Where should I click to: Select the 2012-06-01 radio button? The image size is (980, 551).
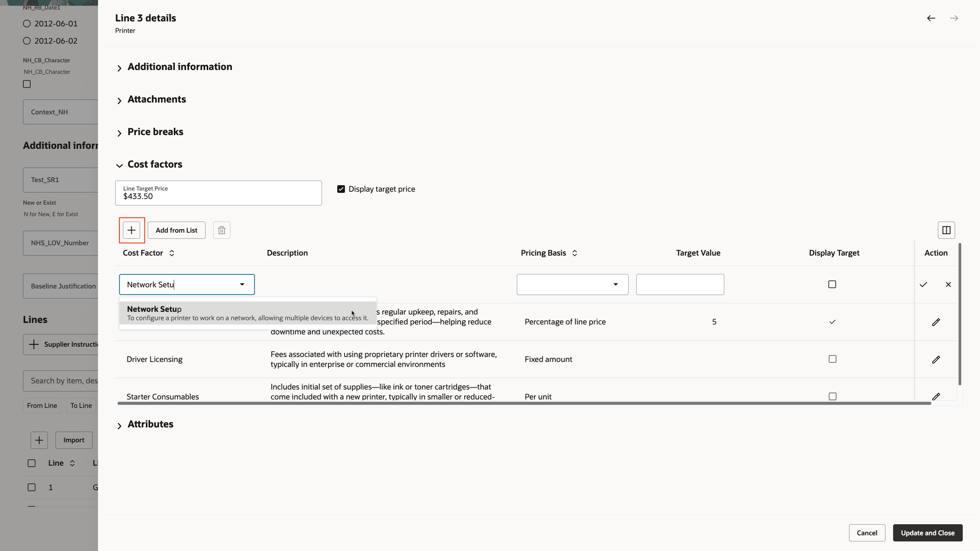pos(26,23)
